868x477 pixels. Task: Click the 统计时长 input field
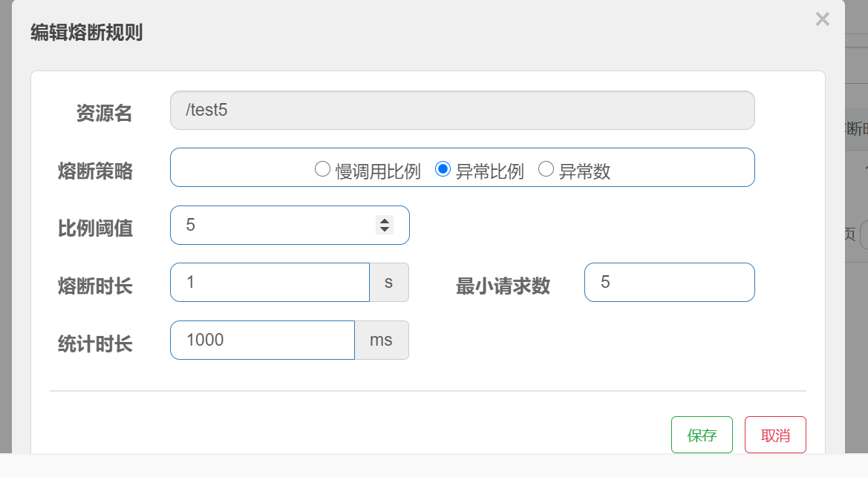click(262, 340)
